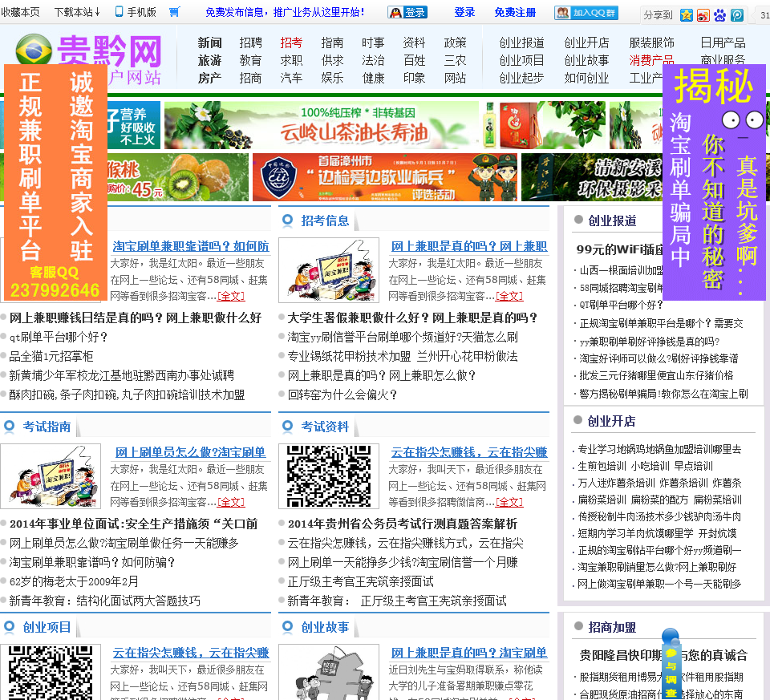Image resolution: width=770 pixels, height=700 pixels.
Task: Share to Qzone star icon
Action: point(686,15)
